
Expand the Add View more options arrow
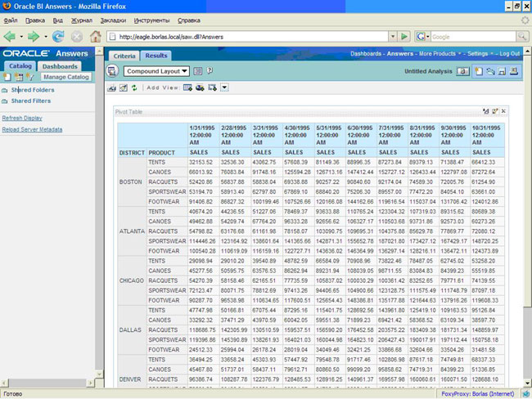(224, 87)
